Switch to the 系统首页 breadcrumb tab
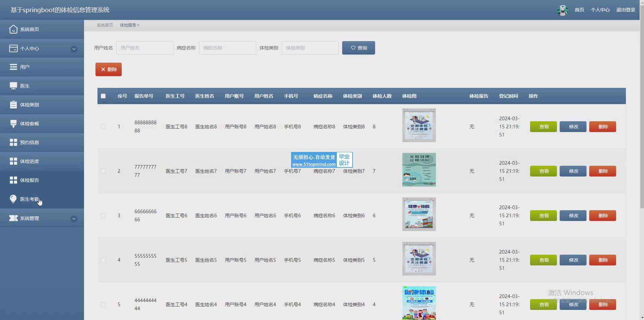This screenshot has width=644, height=320. click(105, 25)
